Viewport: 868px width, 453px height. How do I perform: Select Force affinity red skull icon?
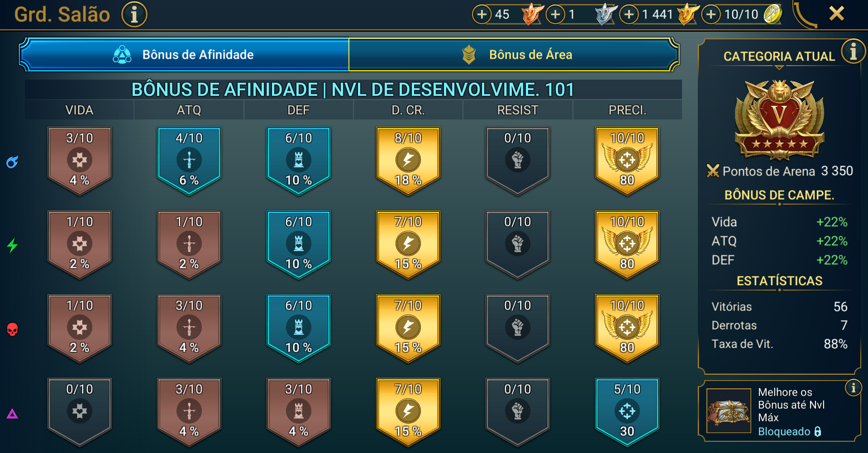pyautogui.click(x=12, y=329)
